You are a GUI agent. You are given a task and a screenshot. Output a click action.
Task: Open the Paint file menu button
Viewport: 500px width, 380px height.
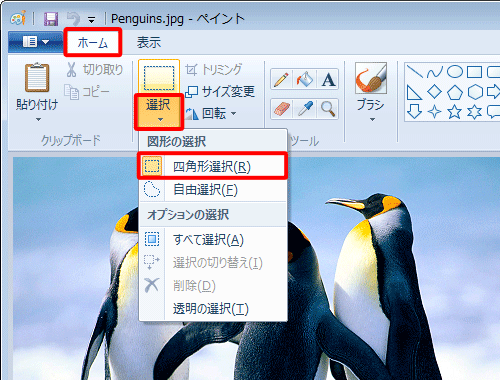tap(35, 42)
